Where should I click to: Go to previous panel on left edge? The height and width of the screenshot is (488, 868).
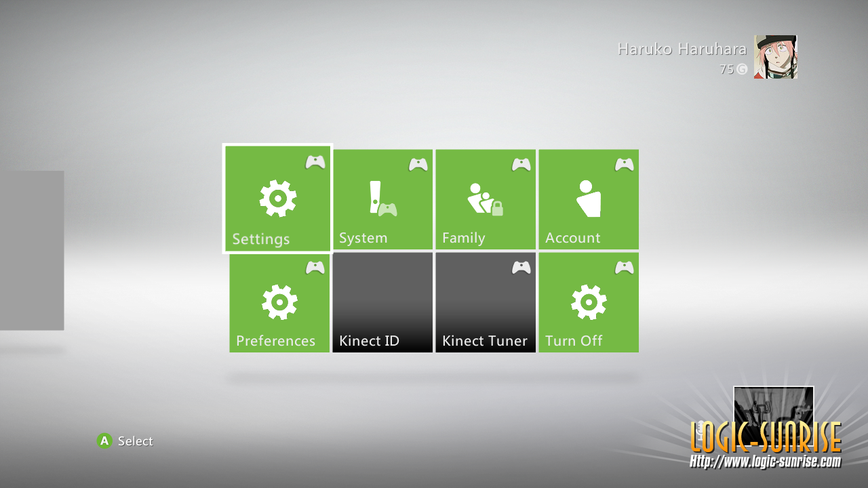click(32, 250)
